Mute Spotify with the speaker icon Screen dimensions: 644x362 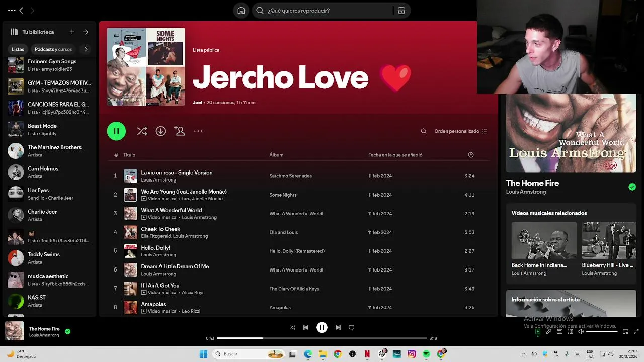tap(581, 331)
